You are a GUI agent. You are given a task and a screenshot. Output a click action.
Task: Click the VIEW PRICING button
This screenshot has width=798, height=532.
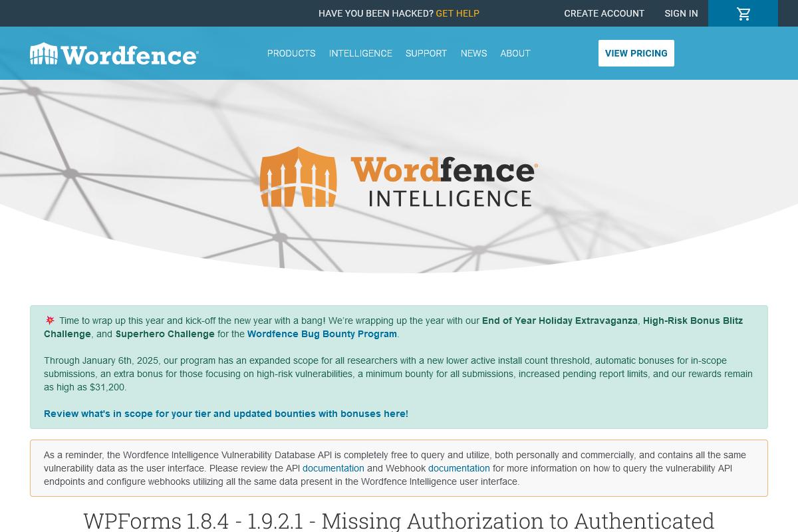pos(636,53)
